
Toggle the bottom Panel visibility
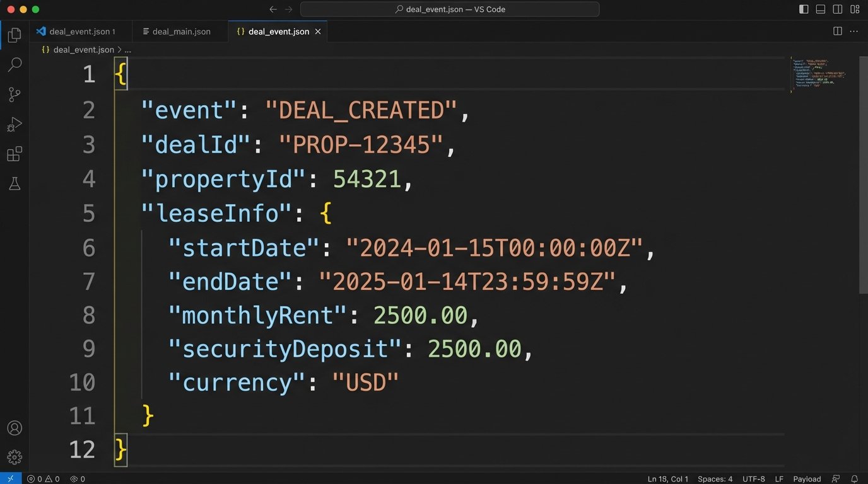point(819,9)
